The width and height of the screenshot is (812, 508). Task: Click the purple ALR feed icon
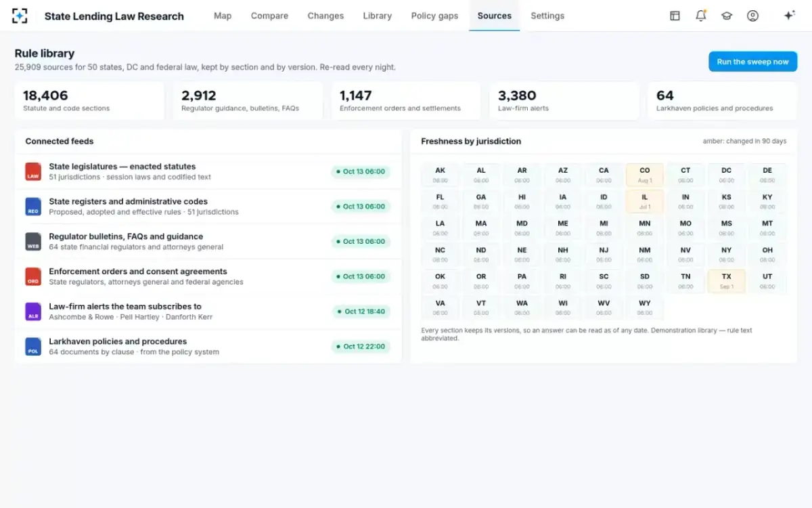[33, 312]
